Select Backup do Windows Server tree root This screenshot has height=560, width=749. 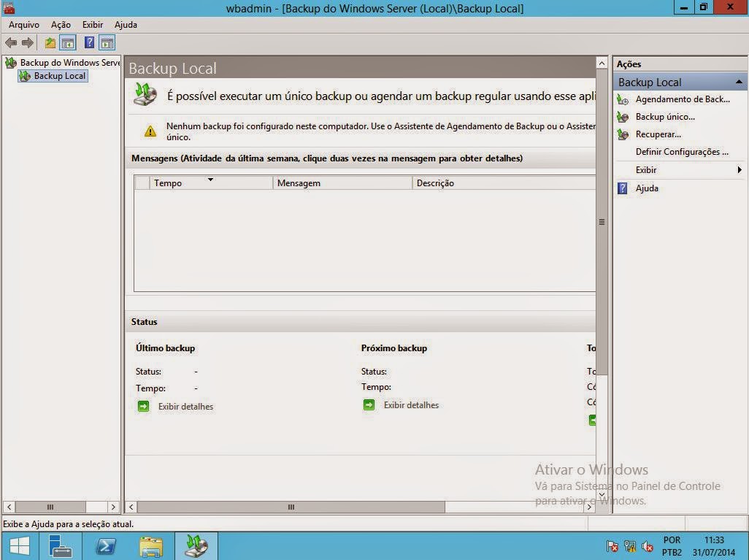[70, 63]
